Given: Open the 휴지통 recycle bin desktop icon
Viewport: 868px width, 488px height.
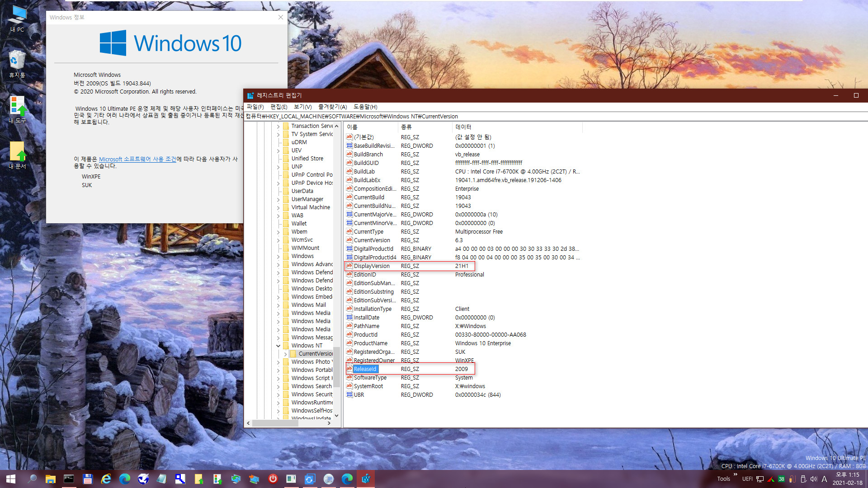Looking at the screenshot, I should pos(17,64).
